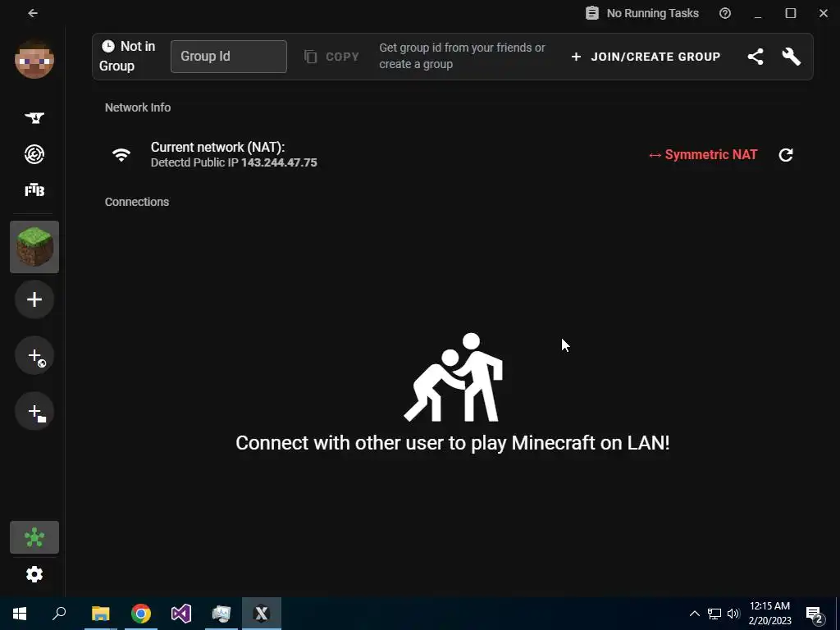840x630 pixels.
Task: Add a server using plus-globe icon
Action: coord(34,356)
